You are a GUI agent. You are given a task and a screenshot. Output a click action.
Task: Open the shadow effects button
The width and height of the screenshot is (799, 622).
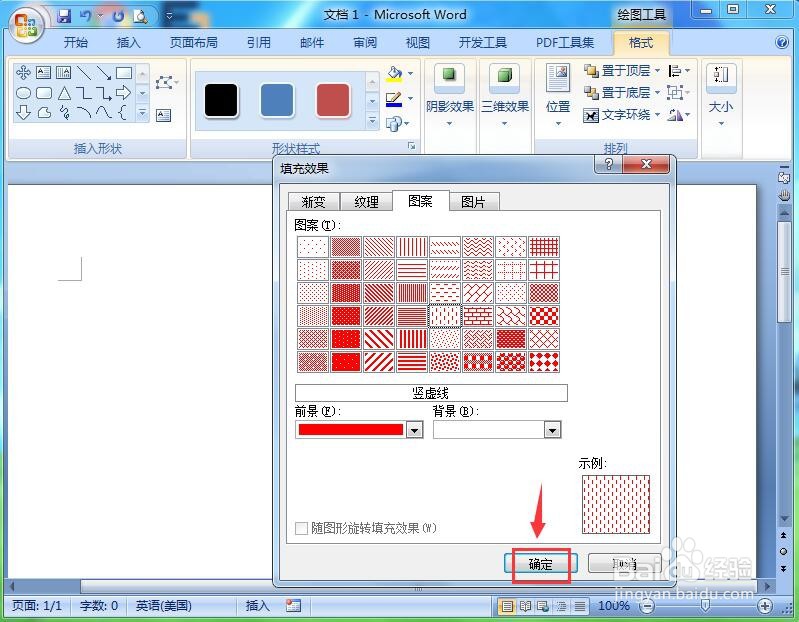click(449, 94)
